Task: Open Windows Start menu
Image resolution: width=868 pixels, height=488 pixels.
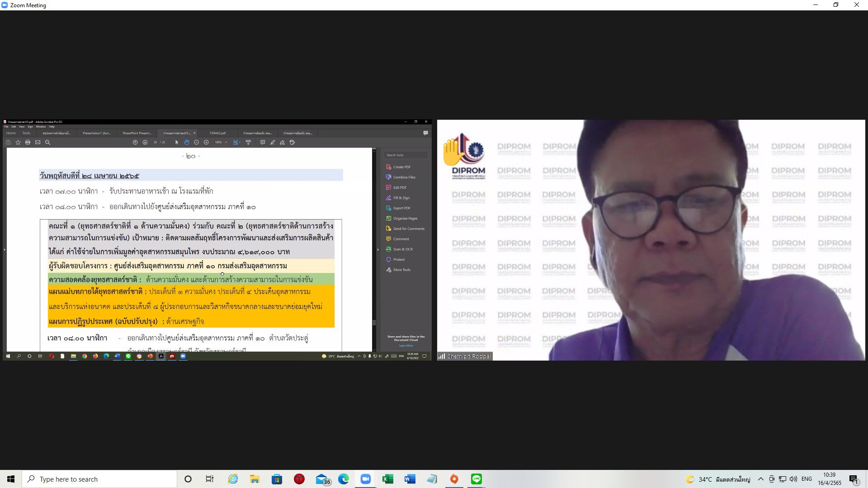Action: click(11, 479)
